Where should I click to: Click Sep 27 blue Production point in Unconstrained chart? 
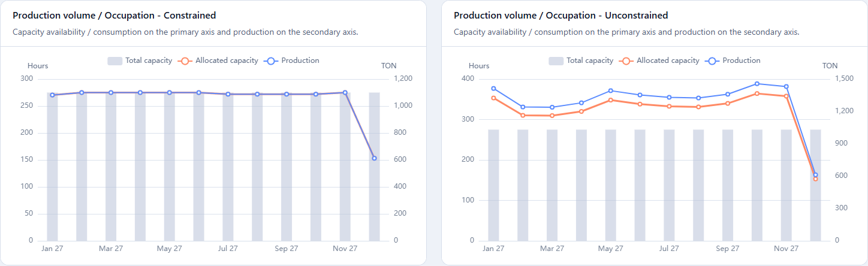728,94
